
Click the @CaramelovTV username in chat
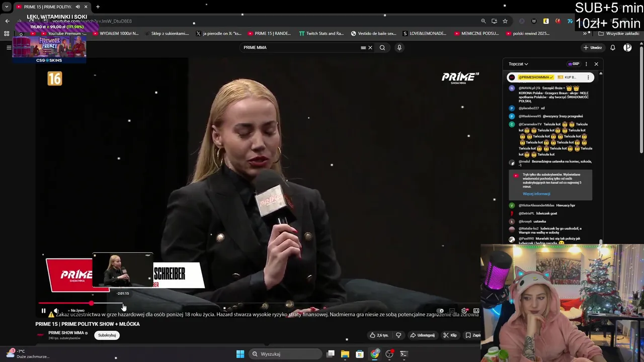point(530,124)
